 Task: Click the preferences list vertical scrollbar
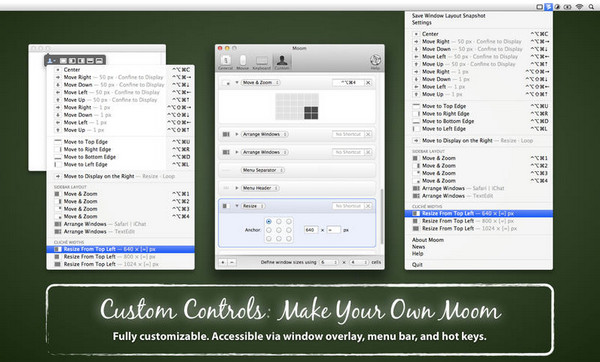[381, 216]
